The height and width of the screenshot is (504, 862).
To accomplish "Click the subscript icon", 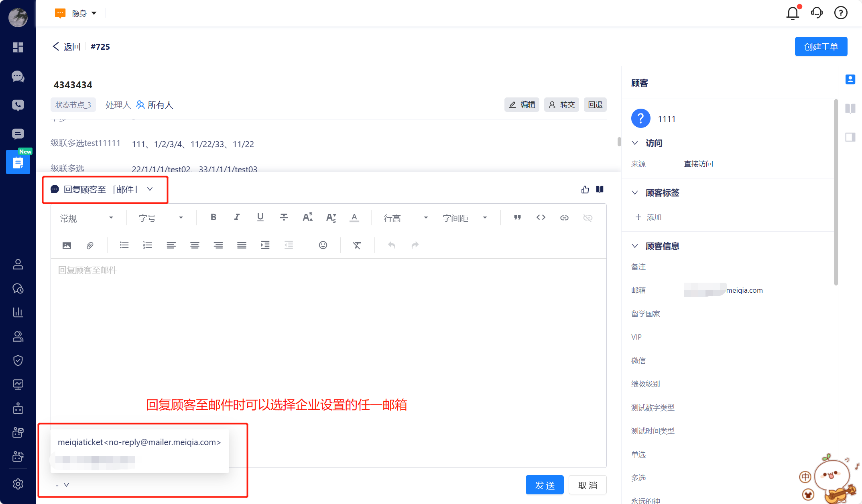I will tap(331, 218).
